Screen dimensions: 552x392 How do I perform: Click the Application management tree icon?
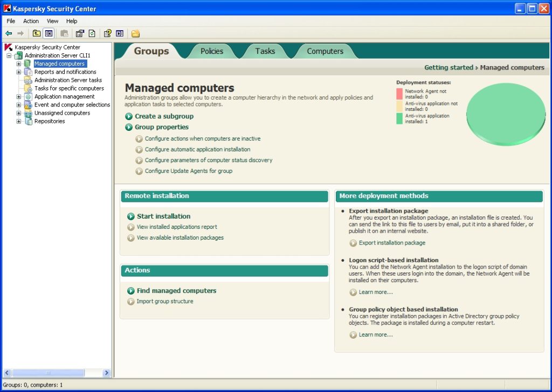click(28, 96)
